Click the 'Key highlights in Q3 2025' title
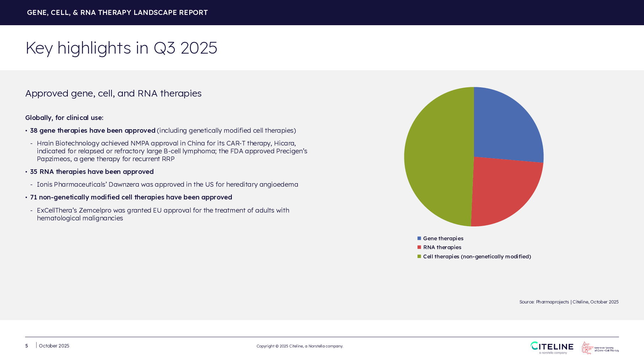This screenshot has width=644, height=362. 121,48
